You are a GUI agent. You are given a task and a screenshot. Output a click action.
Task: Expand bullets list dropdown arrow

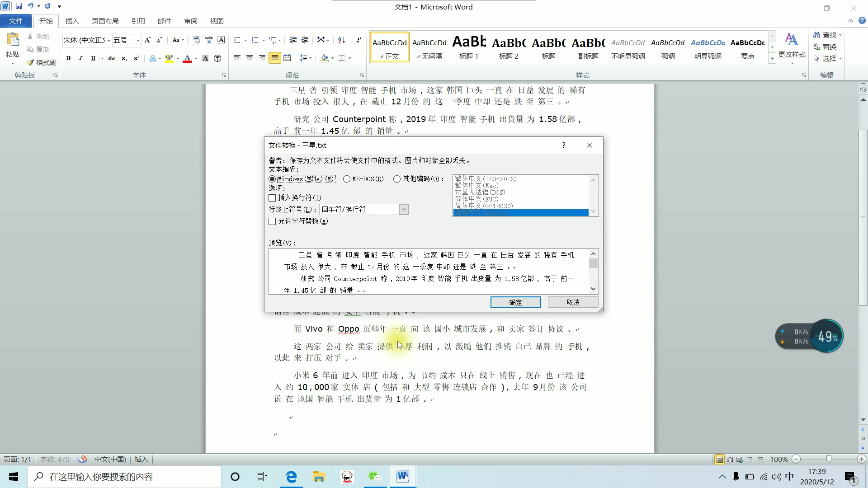click(x=245, y=40)
